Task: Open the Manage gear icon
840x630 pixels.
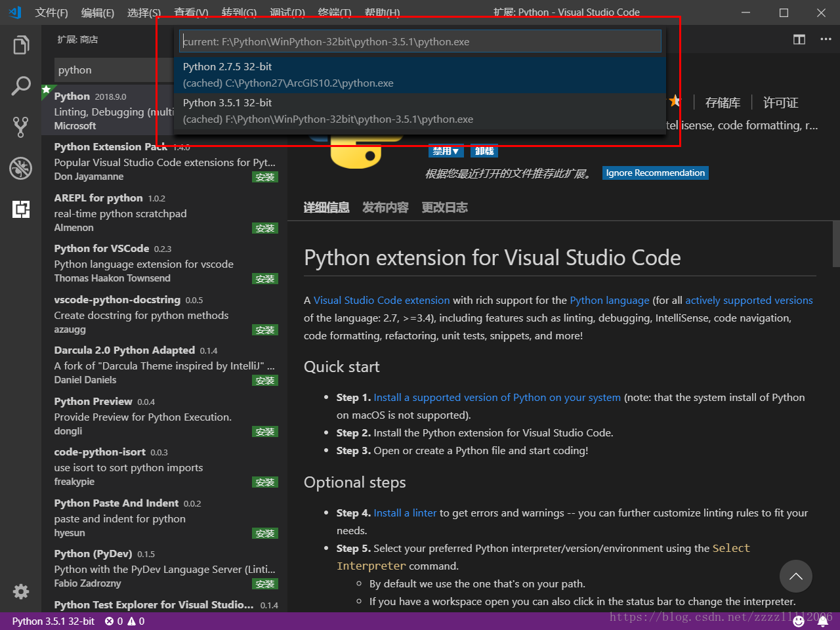Action: click(x=21, y=591)
